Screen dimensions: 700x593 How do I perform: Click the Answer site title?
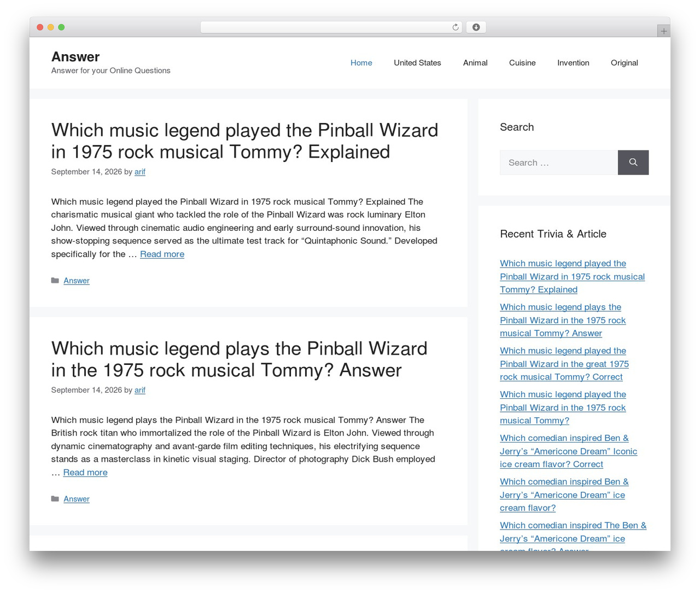tap(75, 57)
